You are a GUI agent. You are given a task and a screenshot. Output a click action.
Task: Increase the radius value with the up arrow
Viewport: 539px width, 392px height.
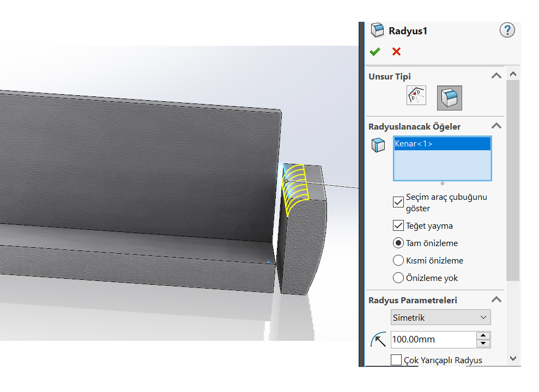coord(483,336)
